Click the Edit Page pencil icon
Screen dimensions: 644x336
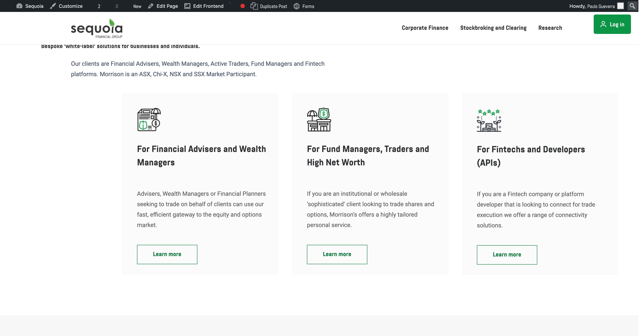tap(151, 6)
